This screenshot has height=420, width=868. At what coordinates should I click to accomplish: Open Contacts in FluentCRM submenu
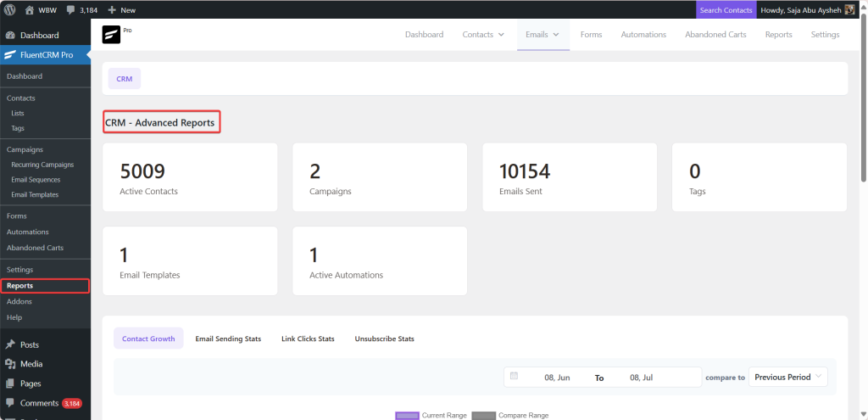tap(21, 98)
